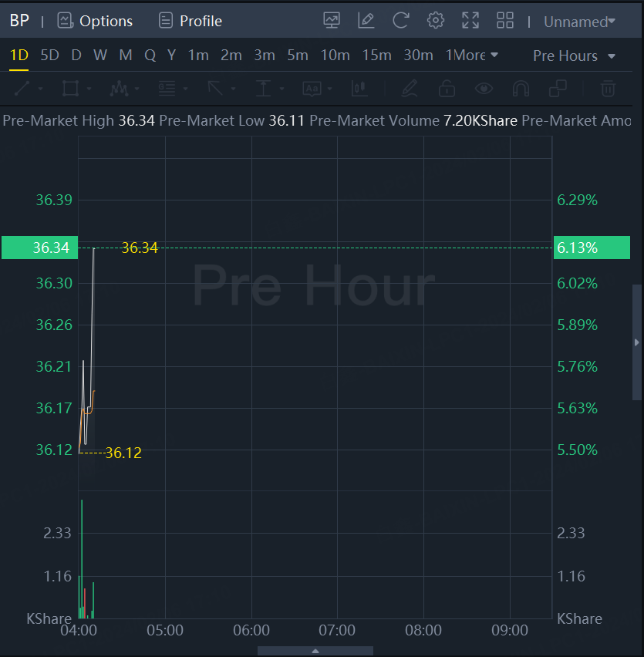This screenshot has height=657, width=644.
Task: Switch to the Q quarterly timeframe
Action: pyautogui.click(x=150, y=55)
